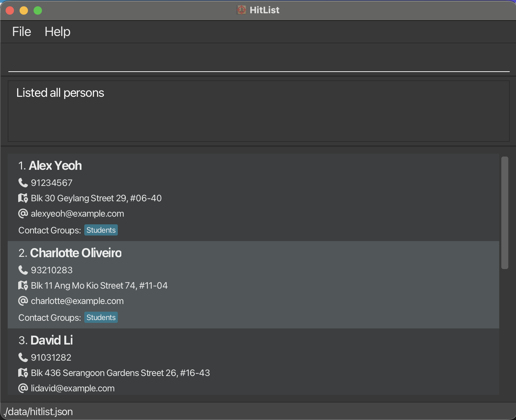Viewport: 516px width, 420px height.
Task: Select the Alex Yeoh contact name
Action: (x=55, y=166)
